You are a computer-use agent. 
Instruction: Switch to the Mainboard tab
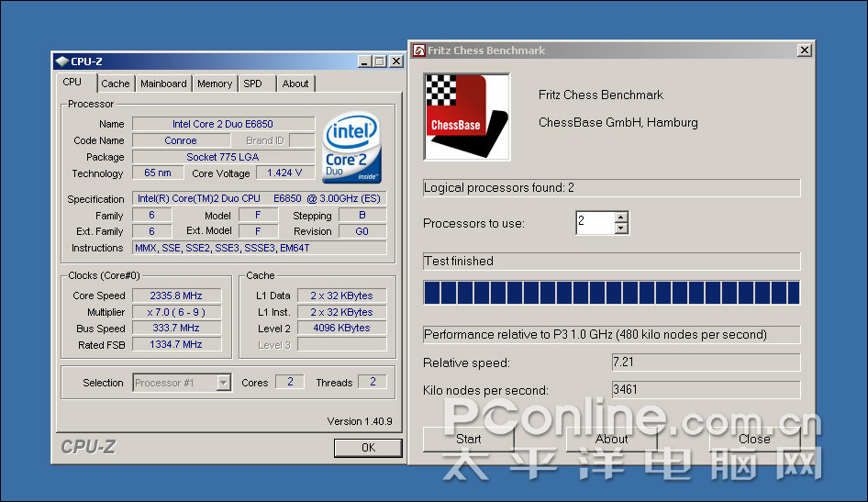[x=163, y=84]
